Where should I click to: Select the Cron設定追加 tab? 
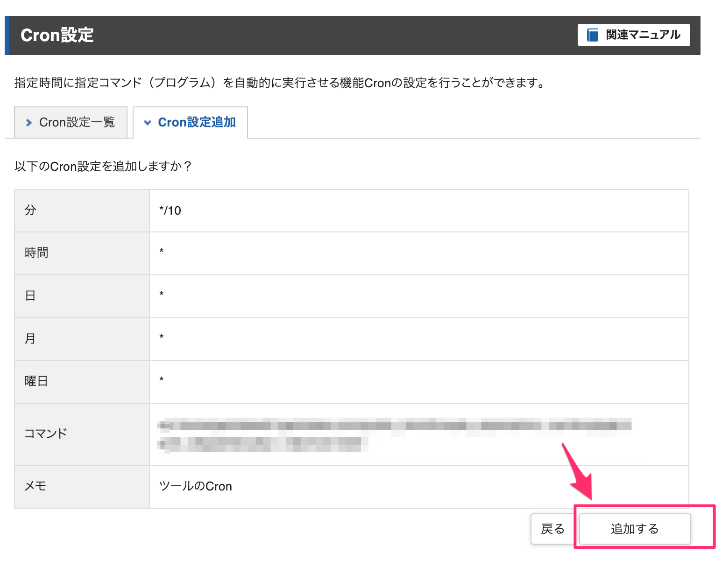pyautogui.click(x=191, y=122)
